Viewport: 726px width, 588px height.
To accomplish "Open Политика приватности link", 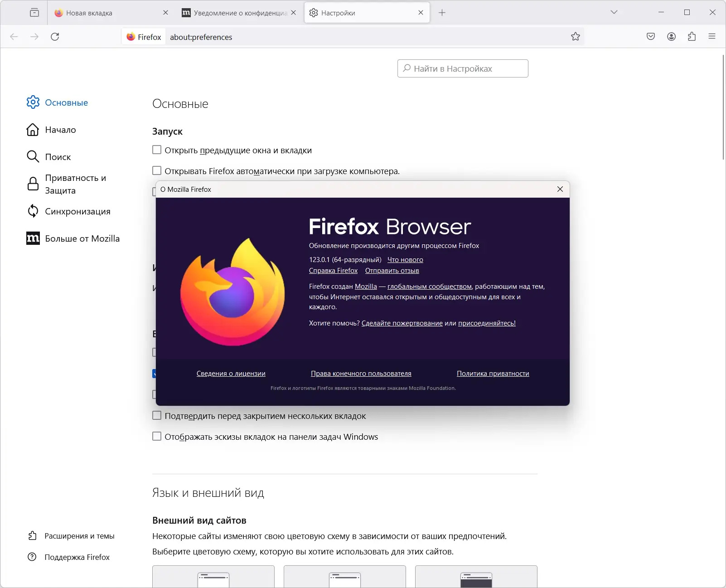I will 493,373.
